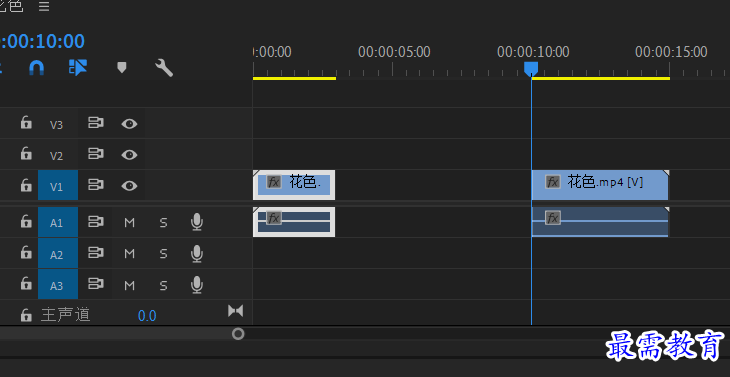The height and width of the screenshot is (377, 730).
Task: Toggle lock on V3 track
Action: pos(26,123)
